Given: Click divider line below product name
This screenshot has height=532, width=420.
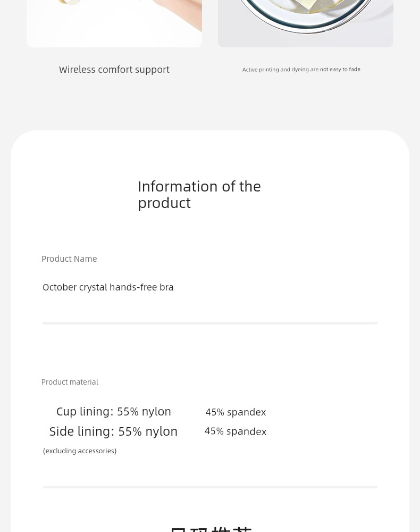Looking at the screenshot, I should 210,323.
